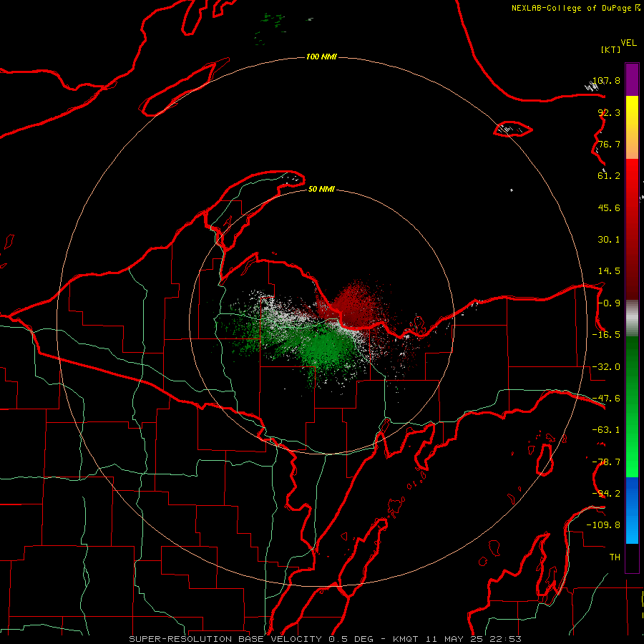The width and height of the screenshot is (644, 644).
Task: Click the 92.3 velocity scale value
Action: coord(609,112)
